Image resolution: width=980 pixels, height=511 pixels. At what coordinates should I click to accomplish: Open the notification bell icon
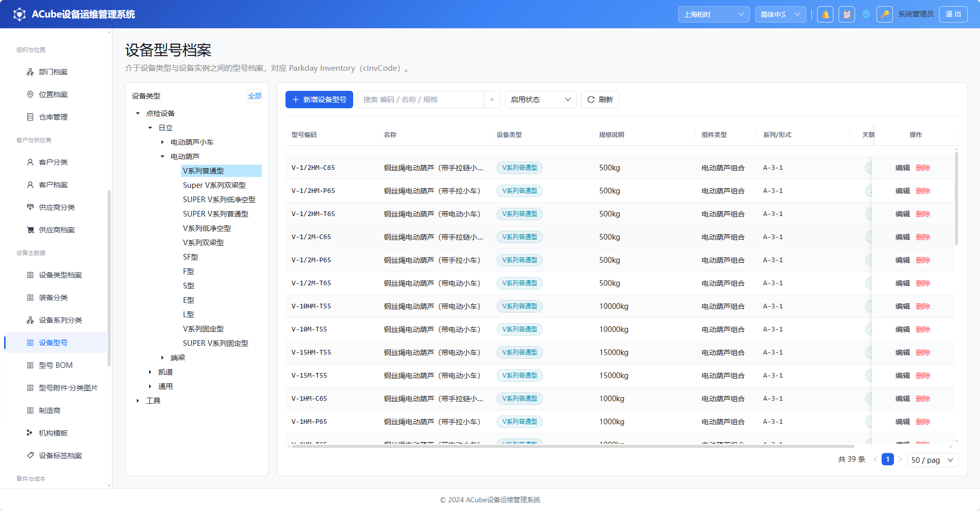click(825, 14)
